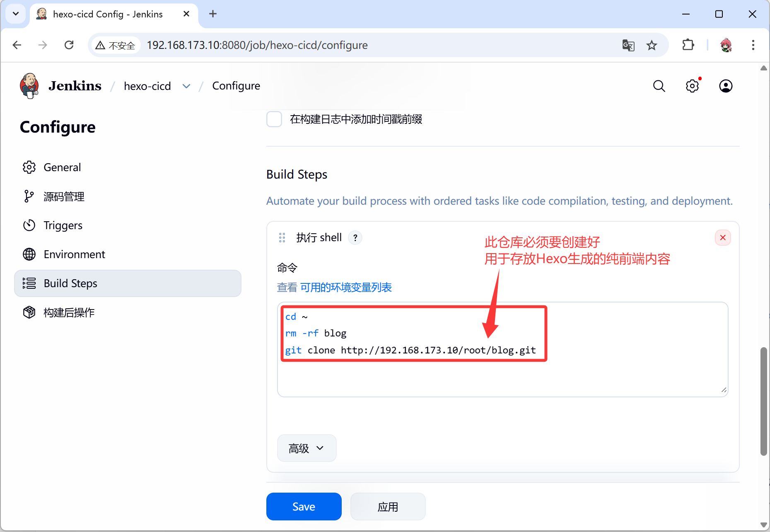The width and height of the screenshot is (770, 532).
Task: Open the Jenkins search icon
Action: [x=659, y=86]
